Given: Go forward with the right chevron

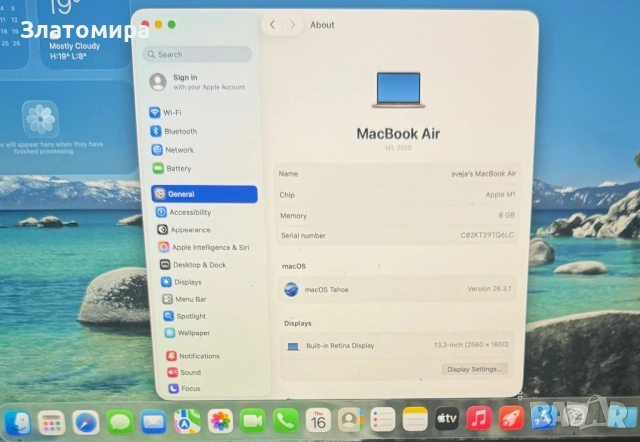Looking at the screenshot, I should tap(292, 25).
